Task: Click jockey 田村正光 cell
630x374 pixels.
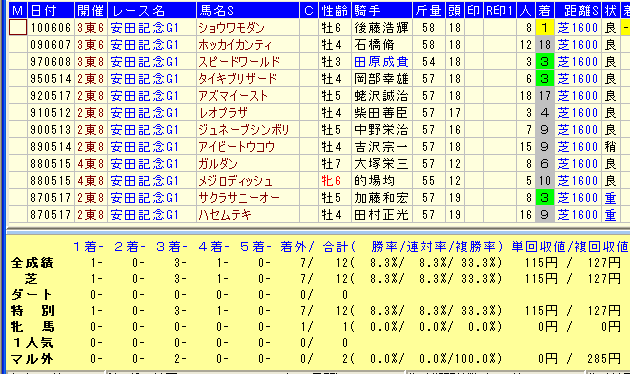Action: click(381, 215)
